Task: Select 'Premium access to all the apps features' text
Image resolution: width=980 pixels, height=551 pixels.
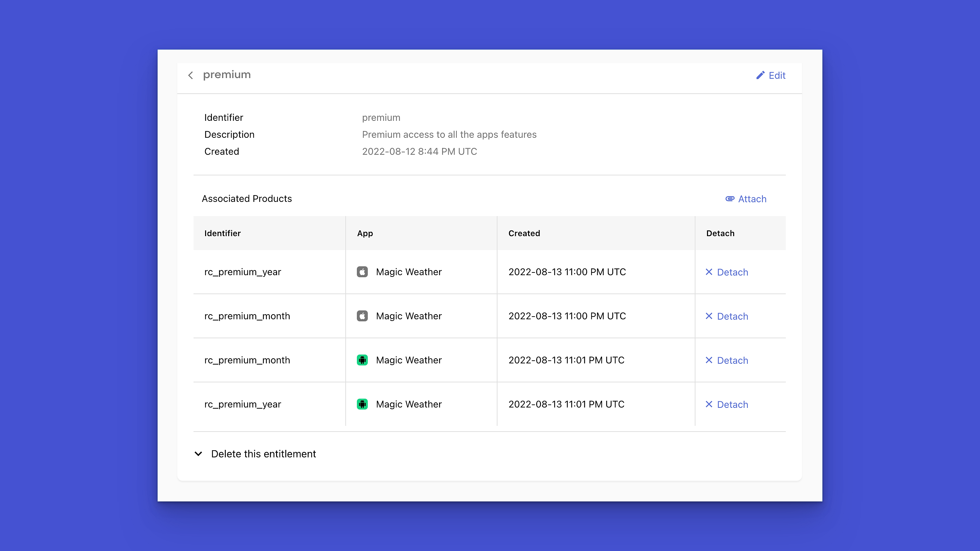Action: click(449, 134)
